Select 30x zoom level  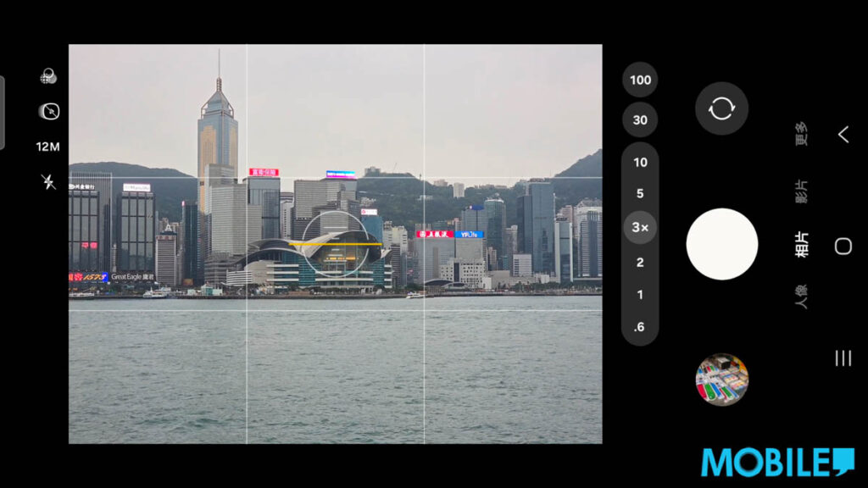pos(640,120)
